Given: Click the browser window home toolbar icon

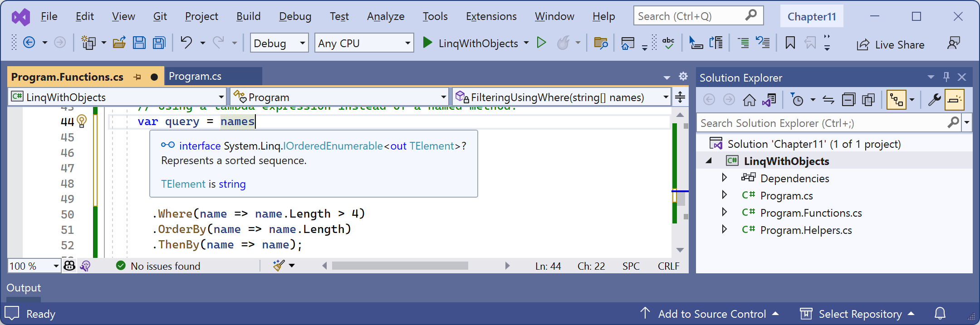Looking at the screenshot, I should [628, 43].
